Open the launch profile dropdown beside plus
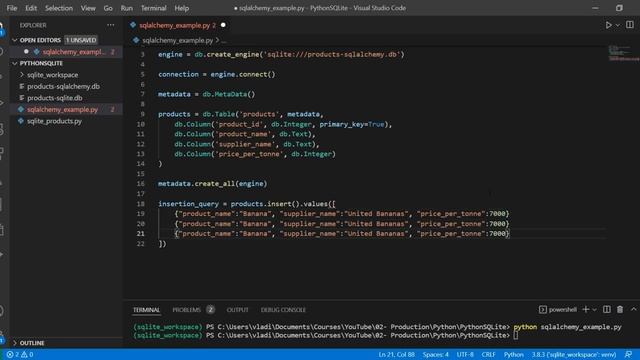 pyautogui.click(x=594, y=310)
